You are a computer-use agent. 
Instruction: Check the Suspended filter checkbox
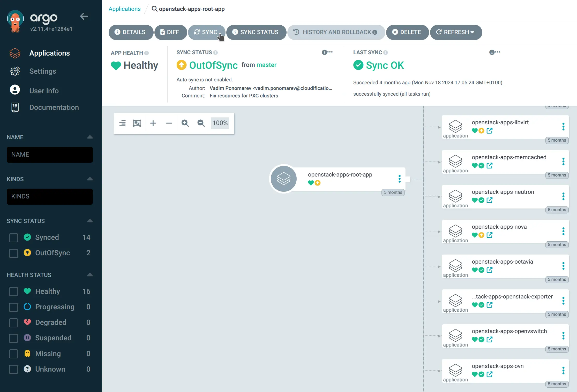click(13, 338)
